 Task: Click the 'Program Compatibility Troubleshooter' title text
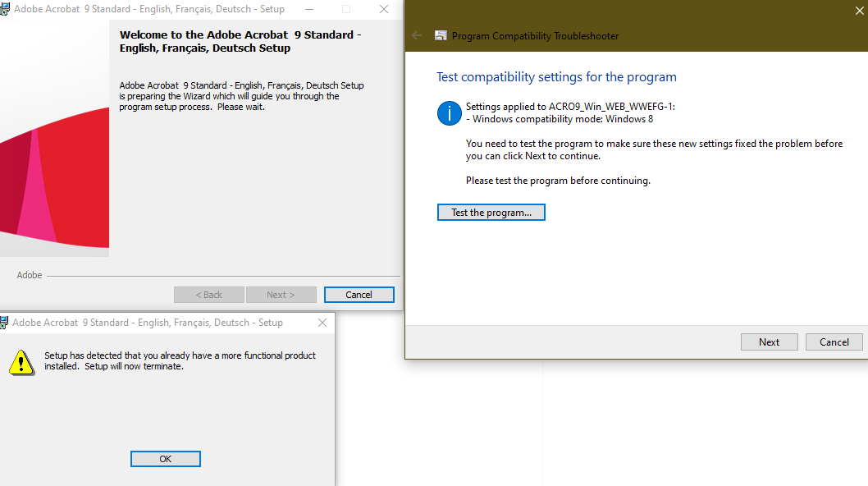535,36
